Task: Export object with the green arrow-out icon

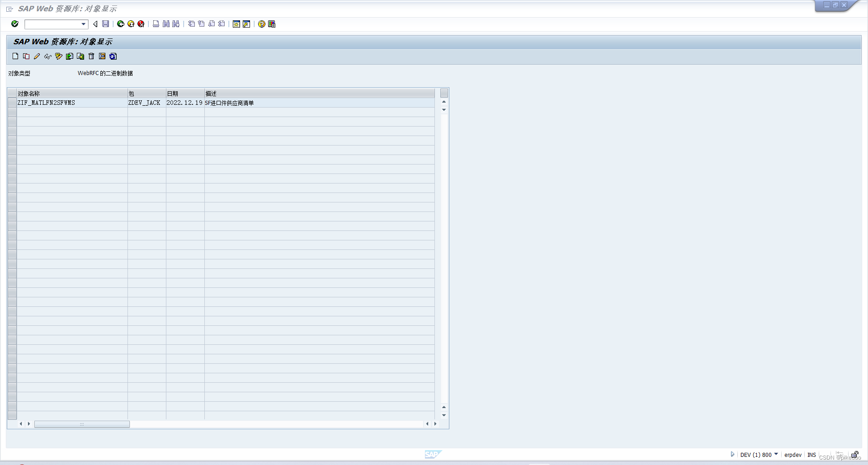Action: [x=80, y=56]
